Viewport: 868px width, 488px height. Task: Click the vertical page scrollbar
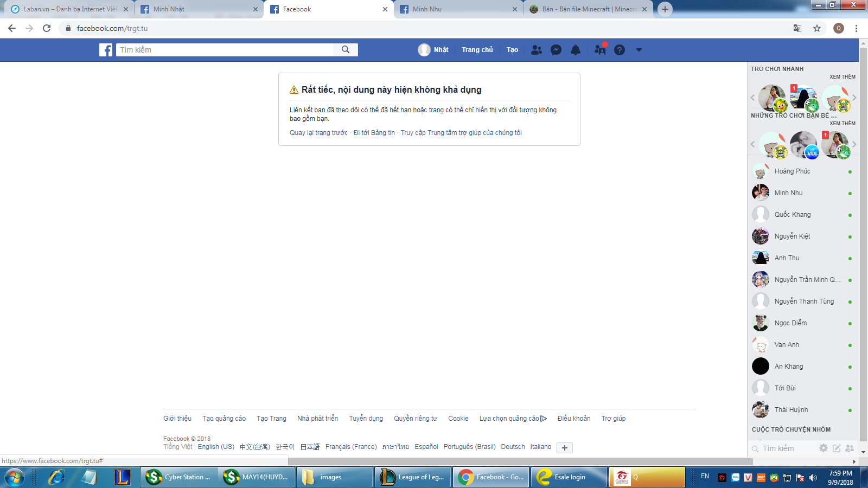[x=863, y=244]
